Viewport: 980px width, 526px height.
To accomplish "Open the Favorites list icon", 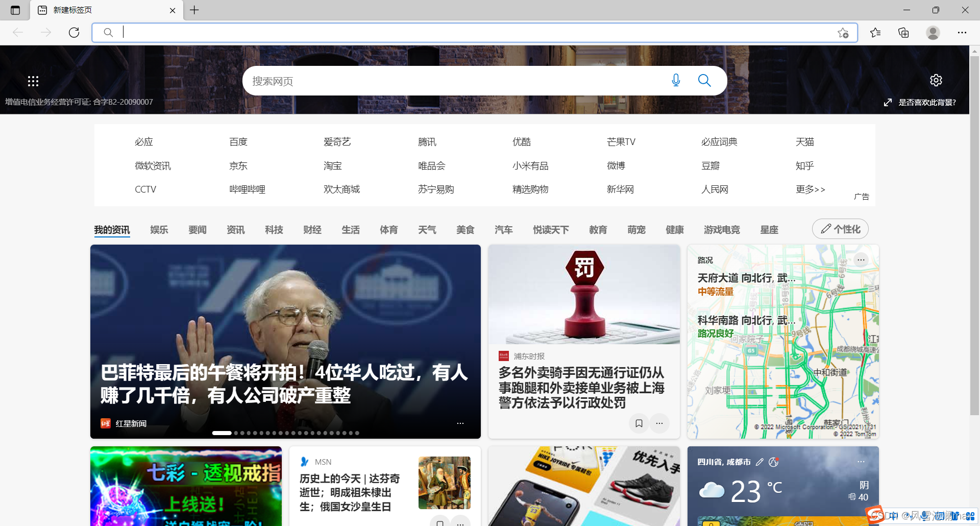I will (x=875, y=33).
